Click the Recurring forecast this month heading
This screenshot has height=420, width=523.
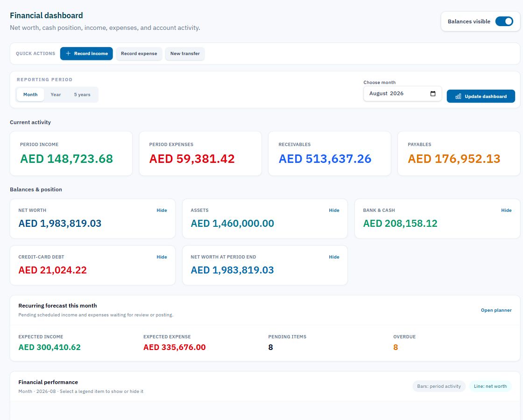57,306
